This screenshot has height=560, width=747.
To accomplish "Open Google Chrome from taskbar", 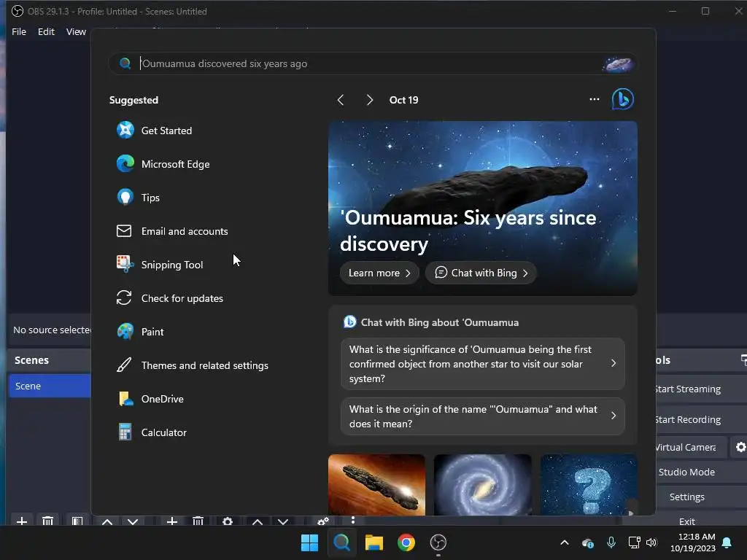I will [406, 542].
